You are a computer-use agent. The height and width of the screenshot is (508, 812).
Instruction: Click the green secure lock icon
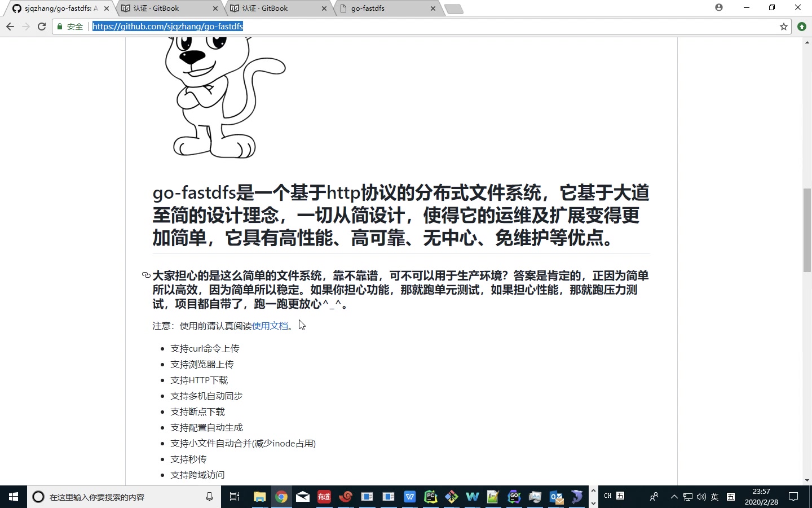(x=60, y=27)
